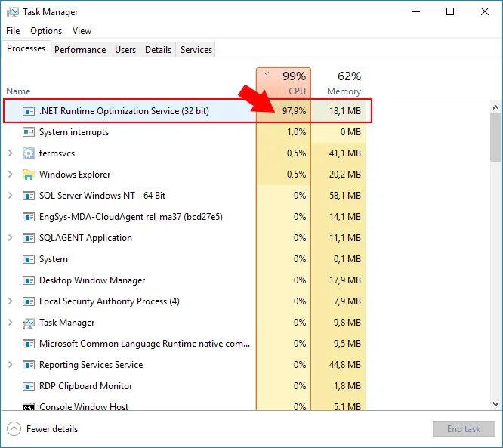
Task: Click the 97,9% CPU value
Action: (294, 111)
